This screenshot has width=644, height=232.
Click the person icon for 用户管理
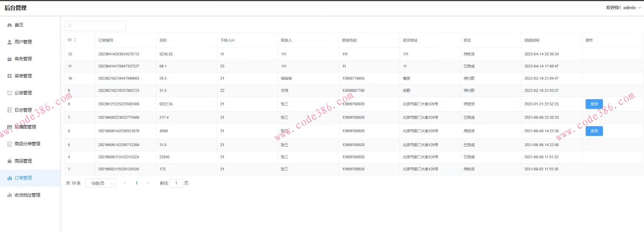pos(10,42)
